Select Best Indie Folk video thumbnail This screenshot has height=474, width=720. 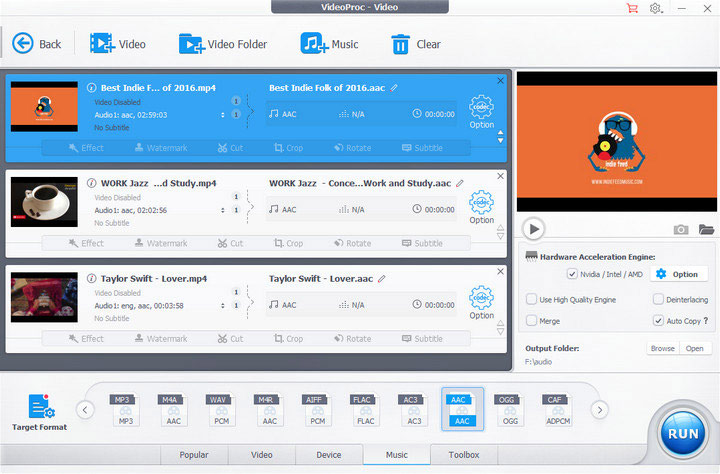pos(44,107)
